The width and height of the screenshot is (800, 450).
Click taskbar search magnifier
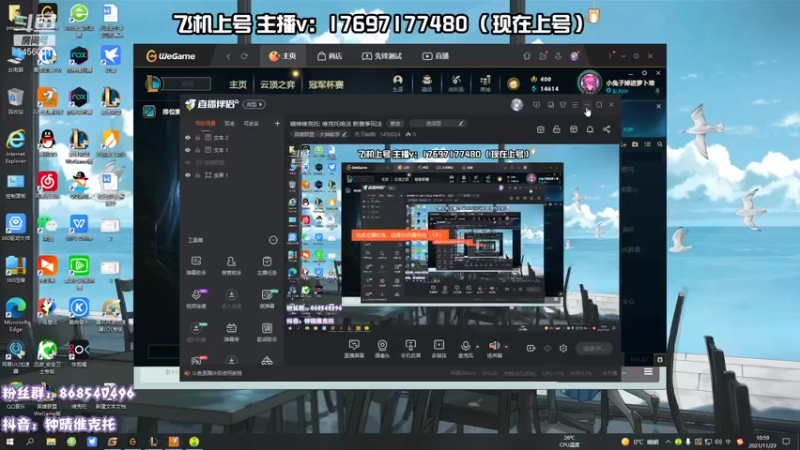(30, 442)
